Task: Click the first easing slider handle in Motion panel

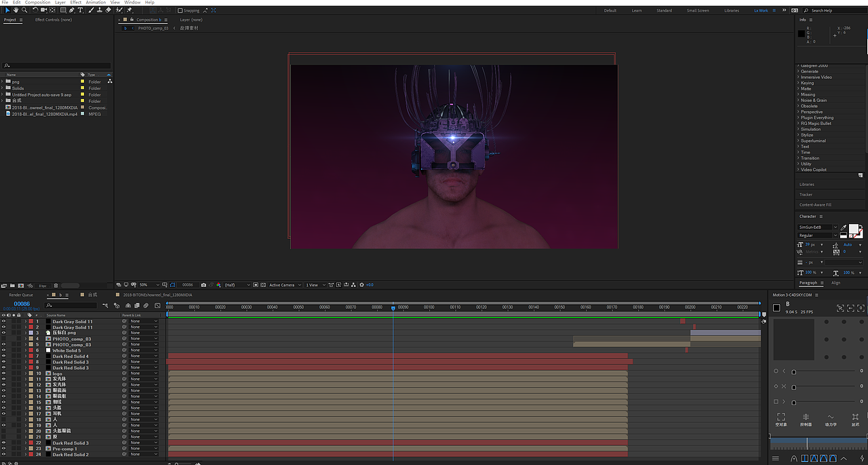Action: point(793,371)
